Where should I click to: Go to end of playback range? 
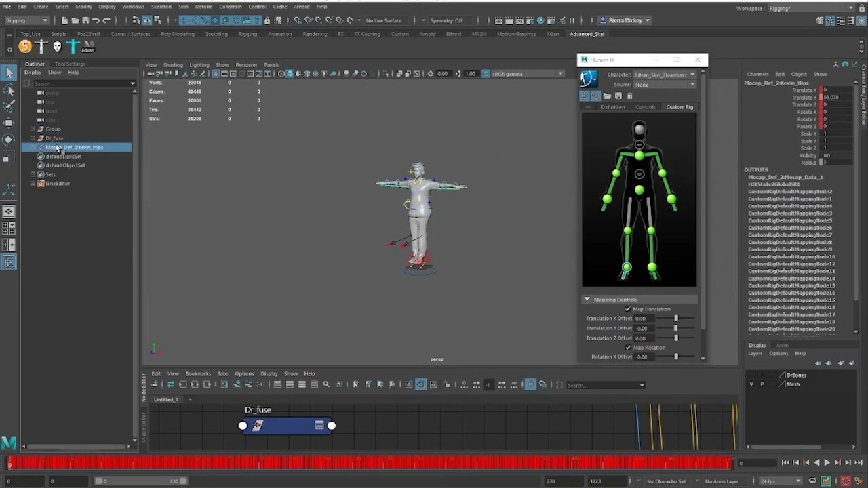(857, 462)
